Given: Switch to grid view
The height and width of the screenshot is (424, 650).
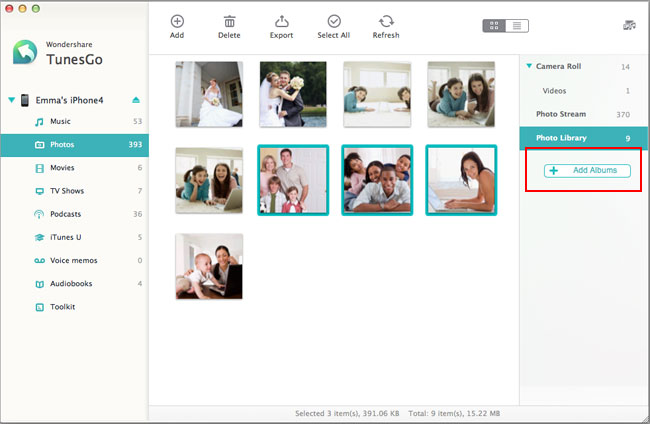Looking at the screenshot, I should click(494, 26).
